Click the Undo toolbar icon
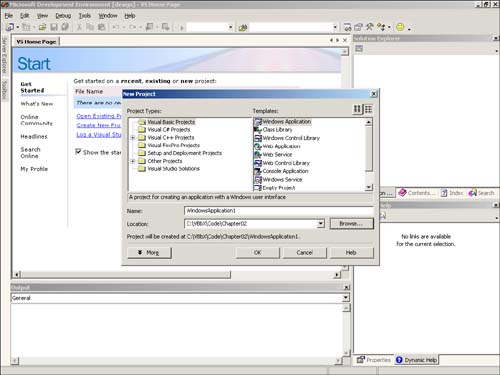This screenshot has height=375, width=500. tap(116, 27)
